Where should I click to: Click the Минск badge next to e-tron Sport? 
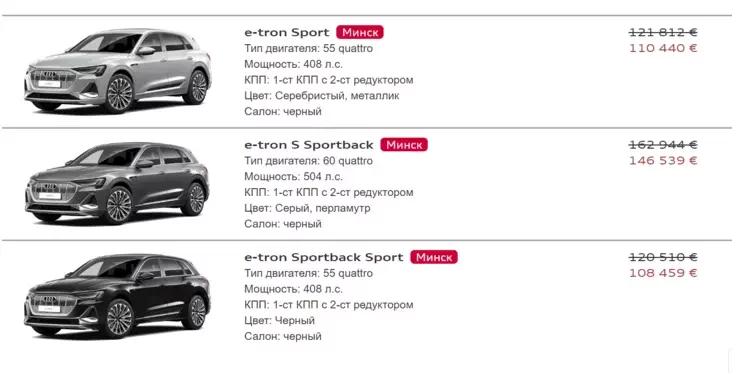[360, 32]
